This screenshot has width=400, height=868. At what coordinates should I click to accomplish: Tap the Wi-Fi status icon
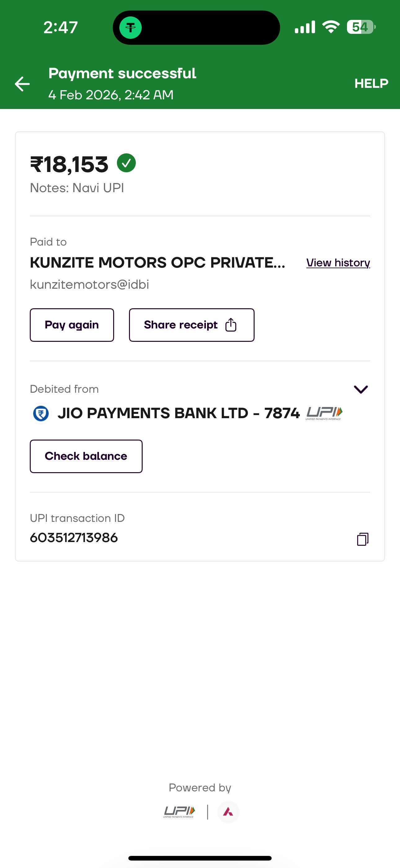tap(331, 27)
